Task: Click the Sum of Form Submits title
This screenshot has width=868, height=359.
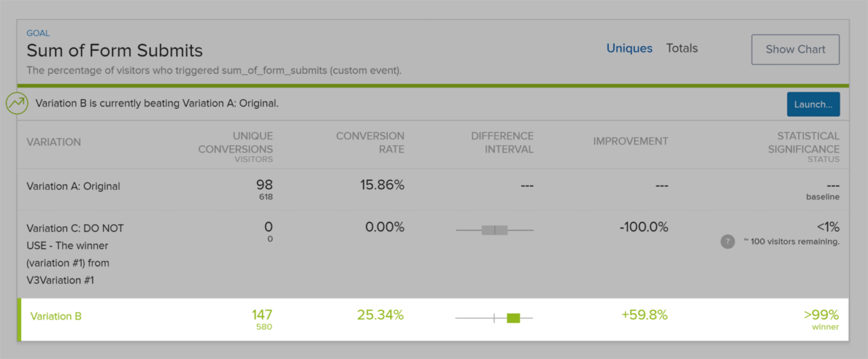Action: pyautogui.click(x=115, y=51)
